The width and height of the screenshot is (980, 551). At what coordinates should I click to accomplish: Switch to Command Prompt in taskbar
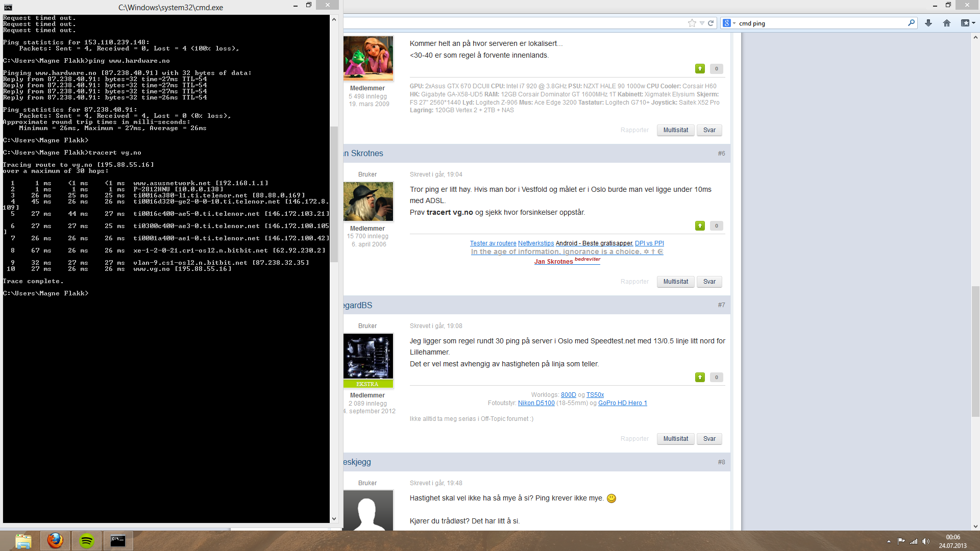click(x=118, y=541)
